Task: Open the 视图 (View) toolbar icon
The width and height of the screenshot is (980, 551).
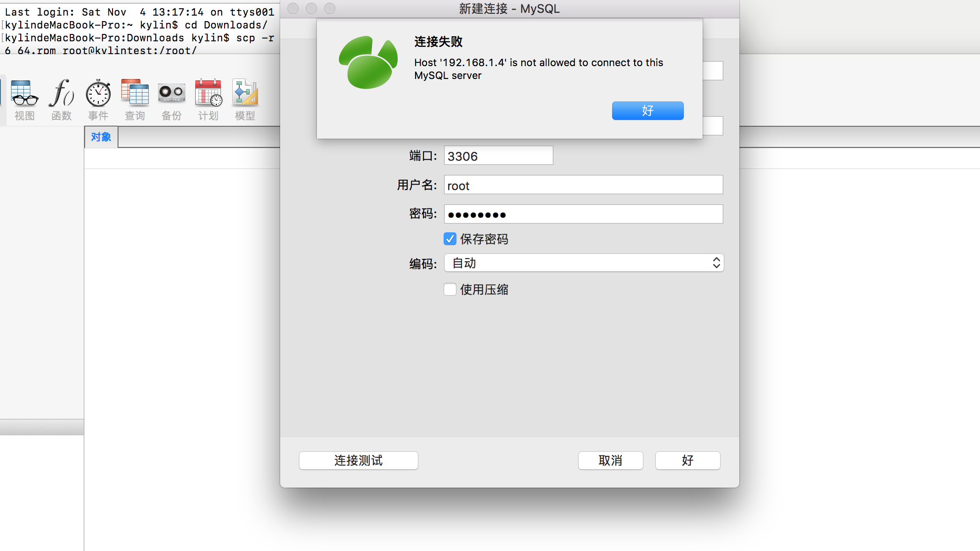Action: pos(24,99)
